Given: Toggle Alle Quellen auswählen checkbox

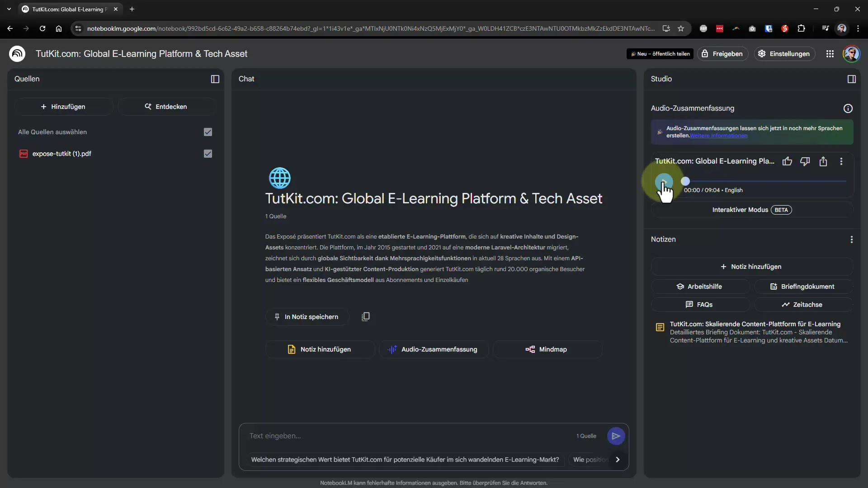Looking at the screenshot, I should (x=208, y=132).
